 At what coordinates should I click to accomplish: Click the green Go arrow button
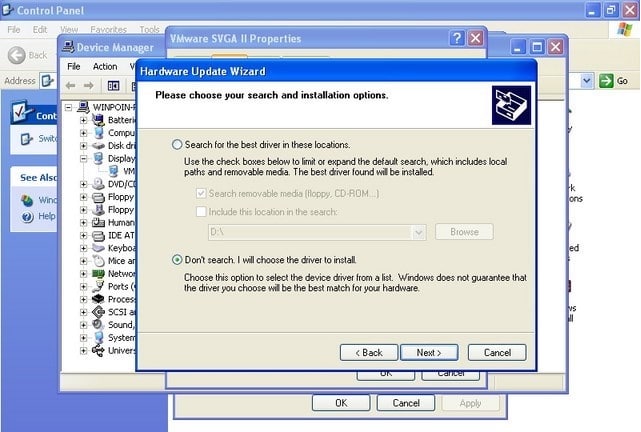click(x=606, y=81)
